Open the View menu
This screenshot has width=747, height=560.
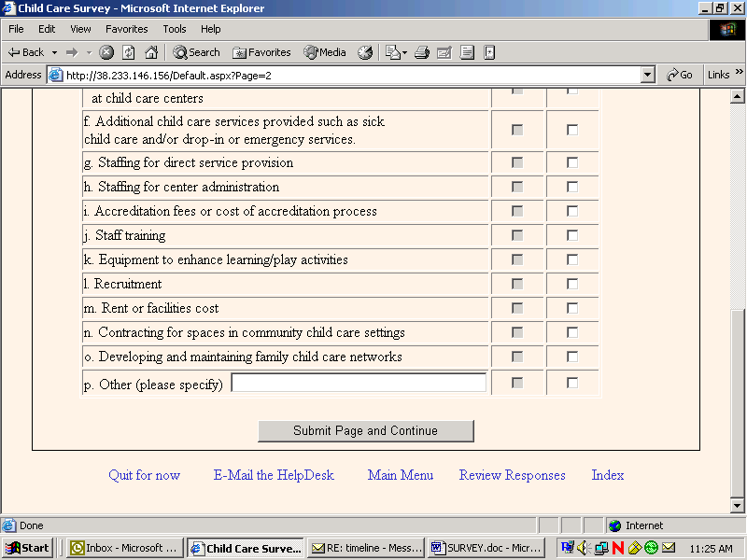pos(80,29)
